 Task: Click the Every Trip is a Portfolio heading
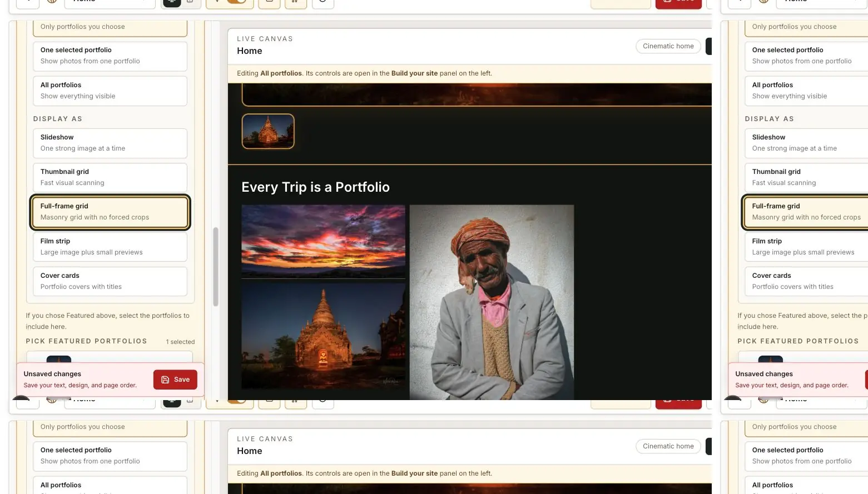coord(315,187)
